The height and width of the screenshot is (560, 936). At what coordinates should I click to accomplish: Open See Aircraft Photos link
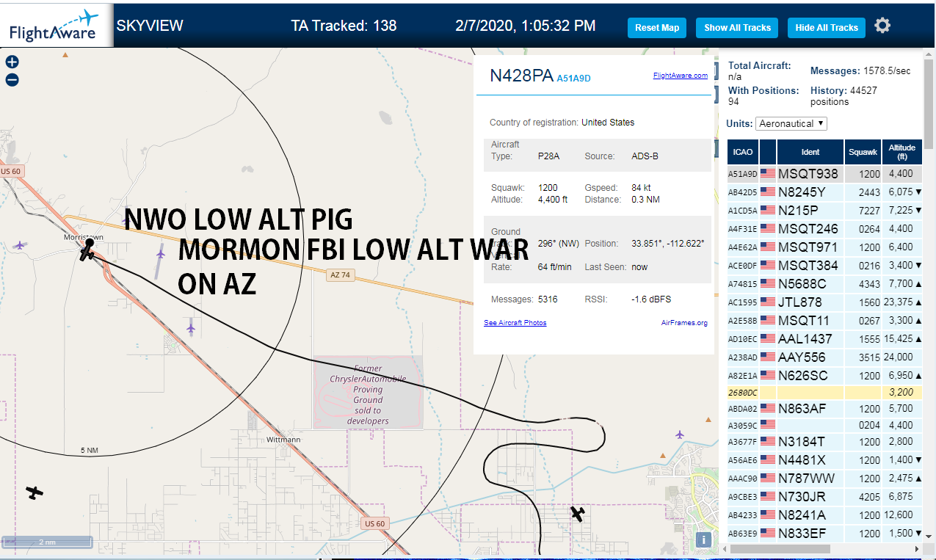coord(515,323)
